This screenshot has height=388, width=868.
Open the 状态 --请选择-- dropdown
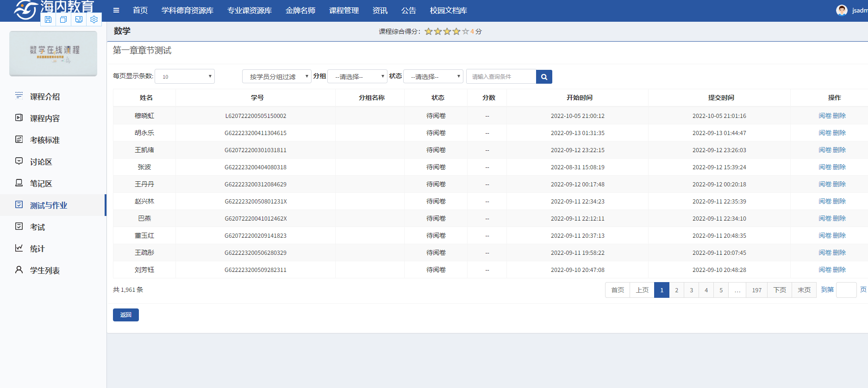[433, 76]
